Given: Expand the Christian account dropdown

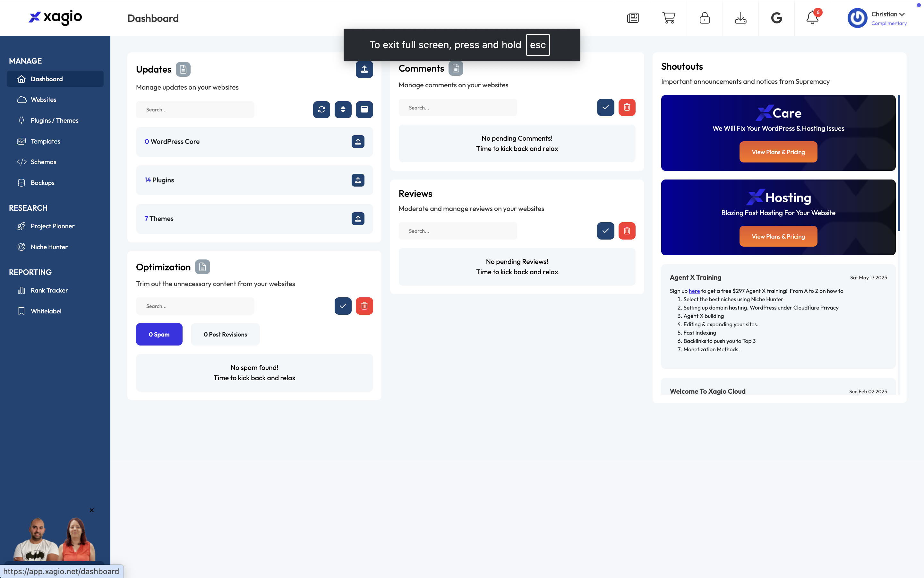Looking at the screenshot, I should click(x=888, y=14).
